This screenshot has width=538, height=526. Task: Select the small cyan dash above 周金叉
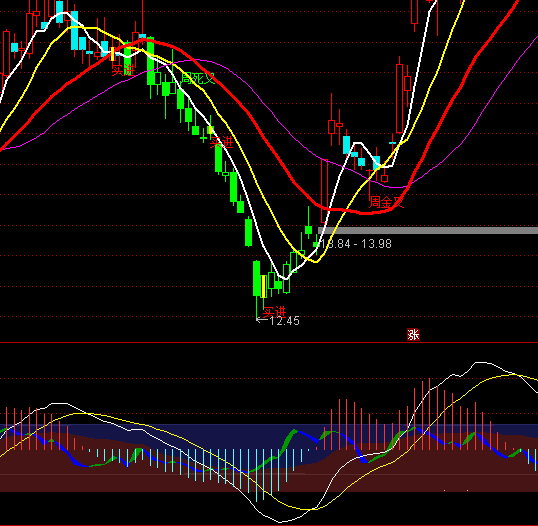[392, 142]
